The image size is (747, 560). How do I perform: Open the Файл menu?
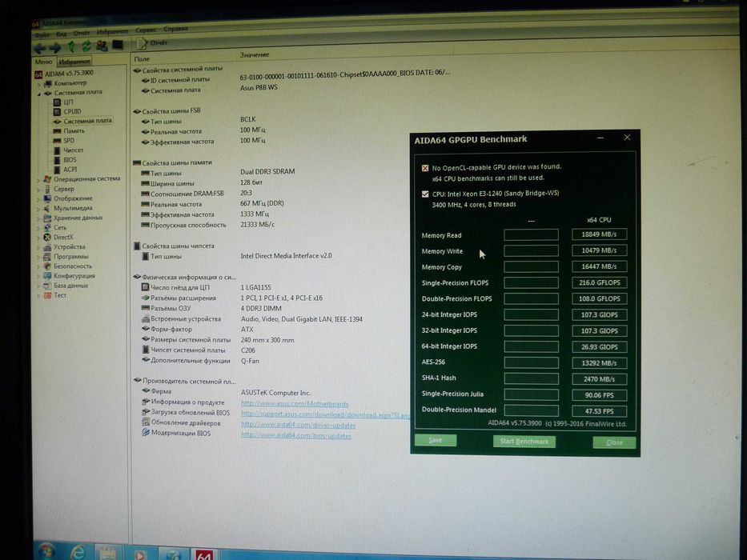click(x=42, y=34)
